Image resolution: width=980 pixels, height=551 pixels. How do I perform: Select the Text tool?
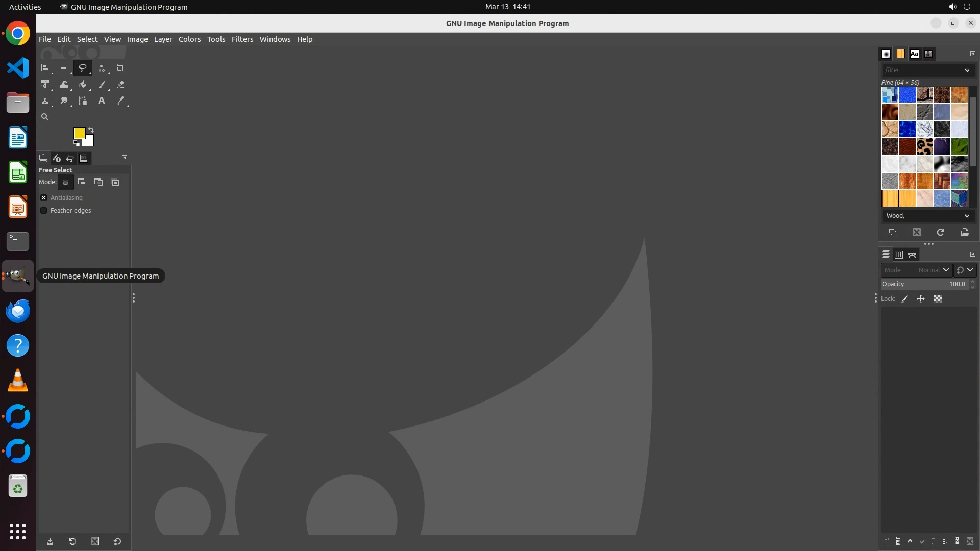click(x=102, y=101)
